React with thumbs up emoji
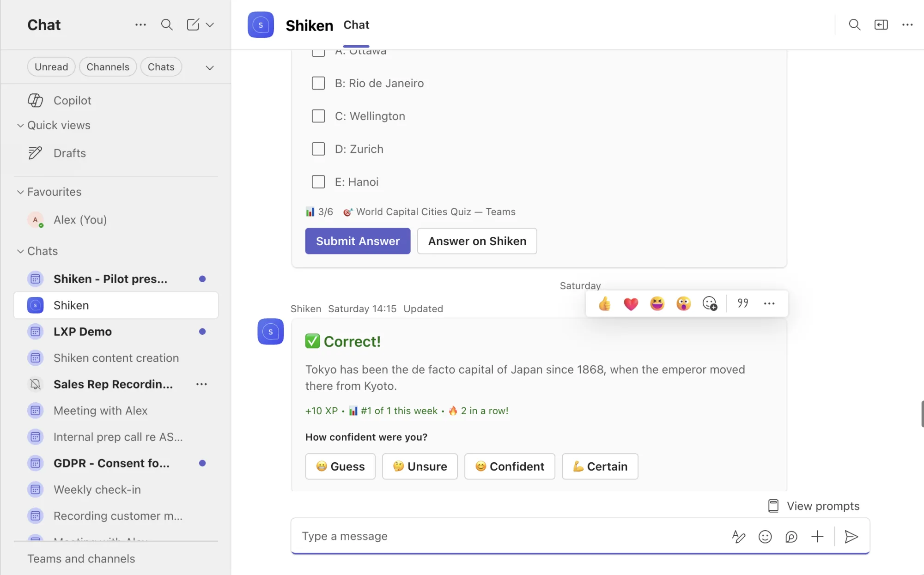 tap(604, 303)
